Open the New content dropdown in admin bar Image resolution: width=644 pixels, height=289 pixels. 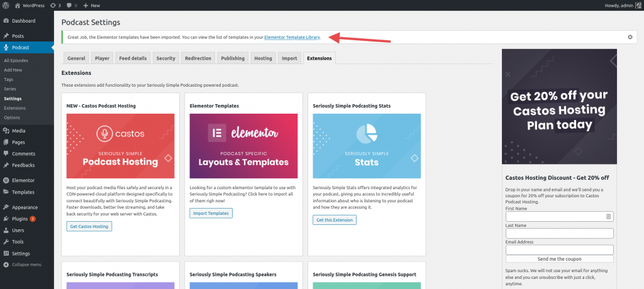(91, 5)
